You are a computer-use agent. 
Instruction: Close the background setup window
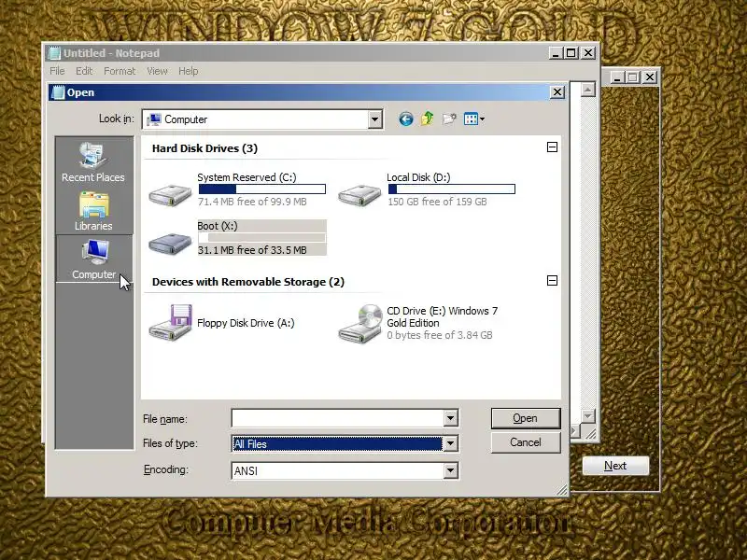[x=649, y=77]
